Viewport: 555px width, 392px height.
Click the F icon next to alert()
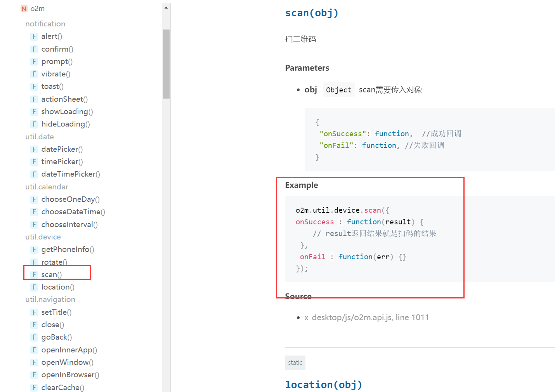click(34, 36)
